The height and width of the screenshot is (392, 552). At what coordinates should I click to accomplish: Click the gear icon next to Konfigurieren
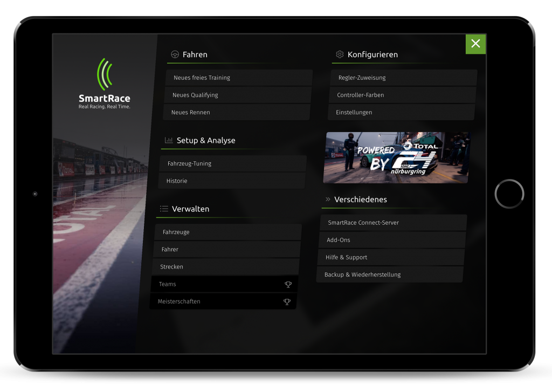point(340,54)
